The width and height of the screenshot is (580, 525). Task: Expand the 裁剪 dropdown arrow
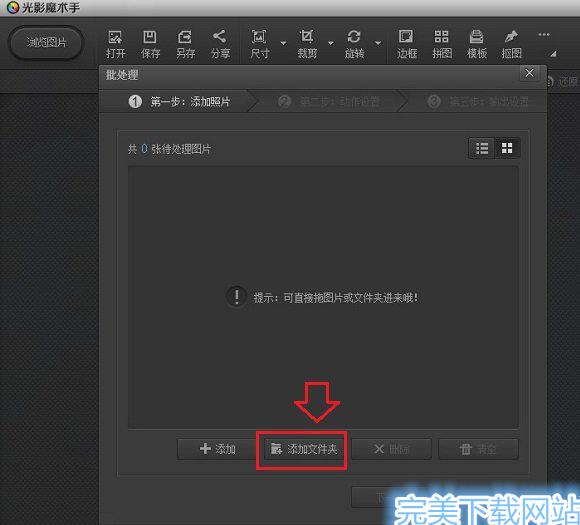pyautogui.click(x=331, y=43)
